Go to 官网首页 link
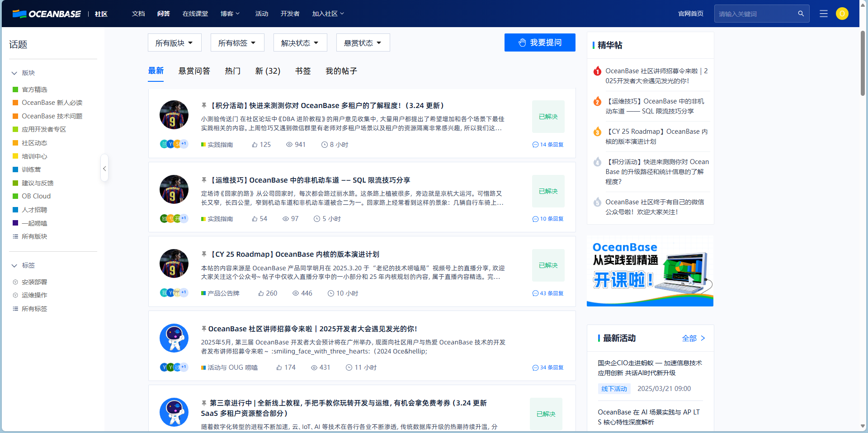The width and height of the screenshot is (868, 433). click(x=691, y=14)
